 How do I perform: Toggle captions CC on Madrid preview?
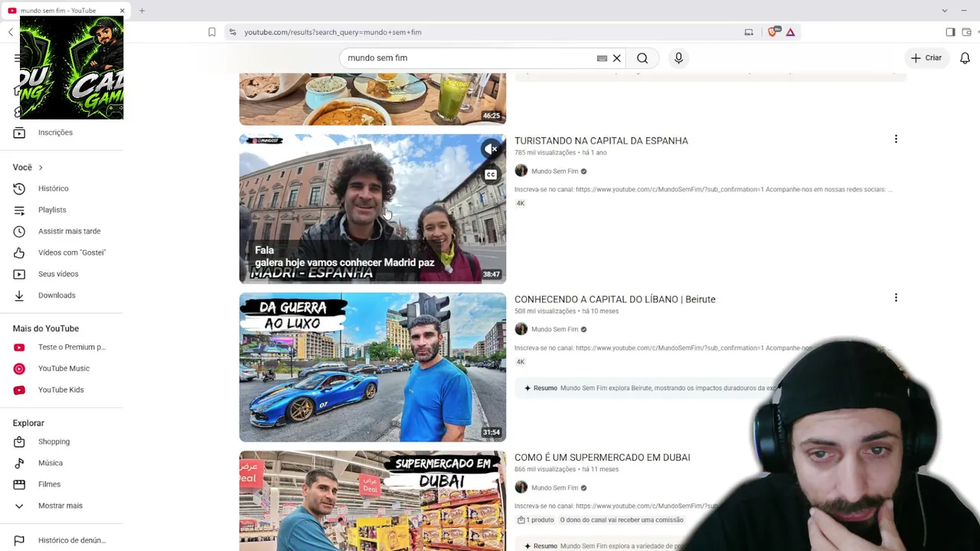tap(491, 174)
